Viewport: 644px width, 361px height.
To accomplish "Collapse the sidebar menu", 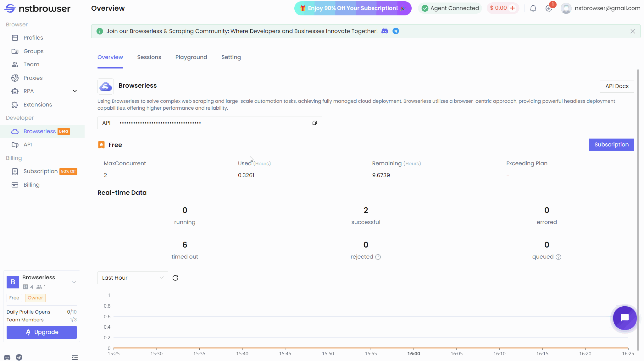I will (75, 358).
